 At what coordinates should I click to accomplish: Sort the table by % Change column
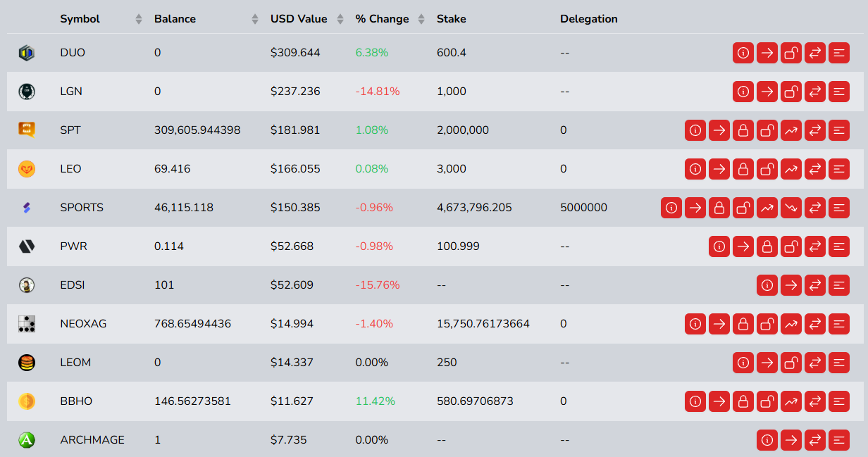click(x=422, y=19)
